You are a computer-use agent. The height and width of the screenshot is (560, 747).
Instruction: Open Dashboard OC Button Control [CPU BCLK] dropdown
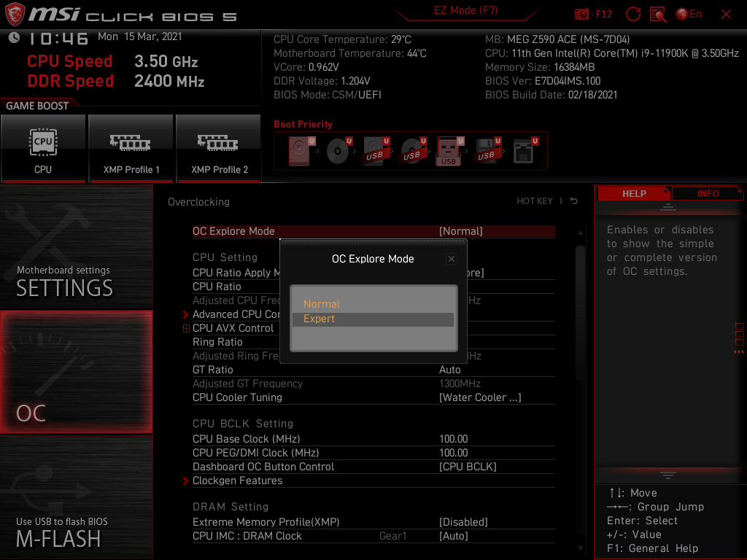click(468, 467)
